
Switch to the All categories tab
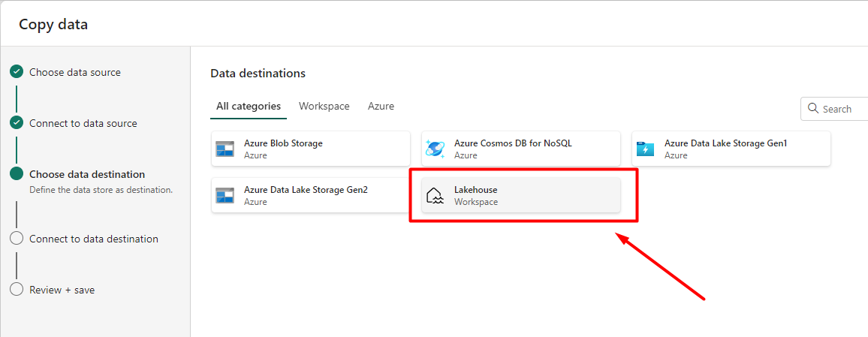tap(249, 107)
